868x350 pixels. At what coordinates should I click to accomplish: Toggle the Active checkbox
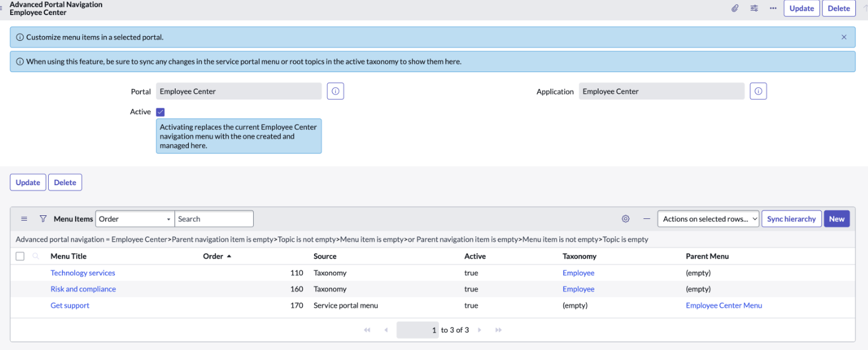[x=160, y=112]
